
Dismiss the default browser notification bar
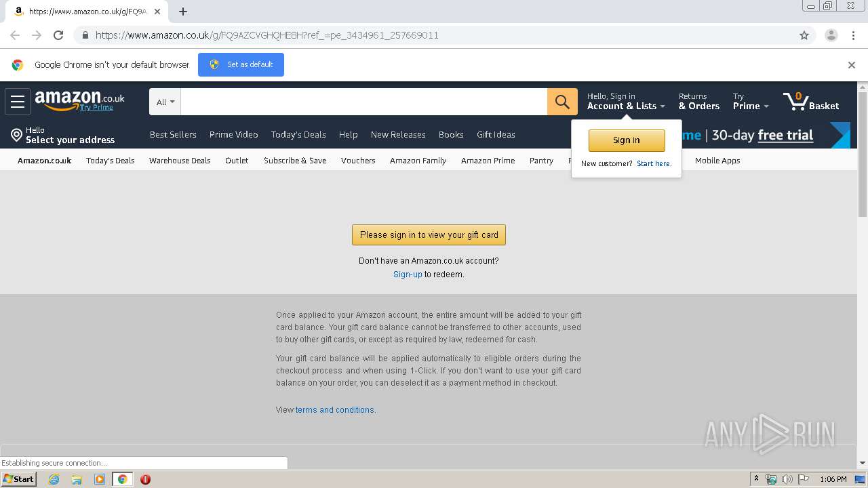[852, 65]
